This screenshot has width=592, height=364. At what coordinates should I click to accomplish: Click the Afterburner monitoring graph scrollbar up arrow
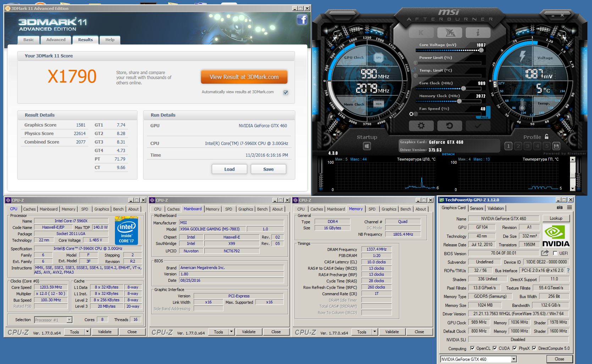pyautogui.click(x=572, y=159)
